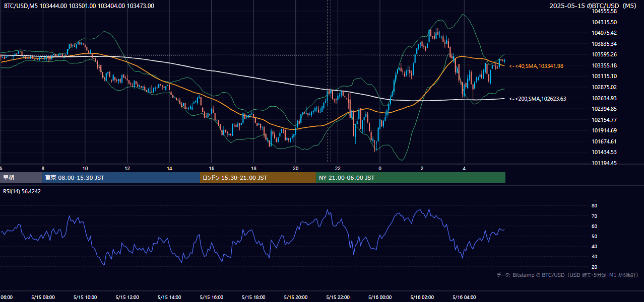Click the 5/16 02:00 date label
This screenshot has width=644, height=302.
pos(422,297)
